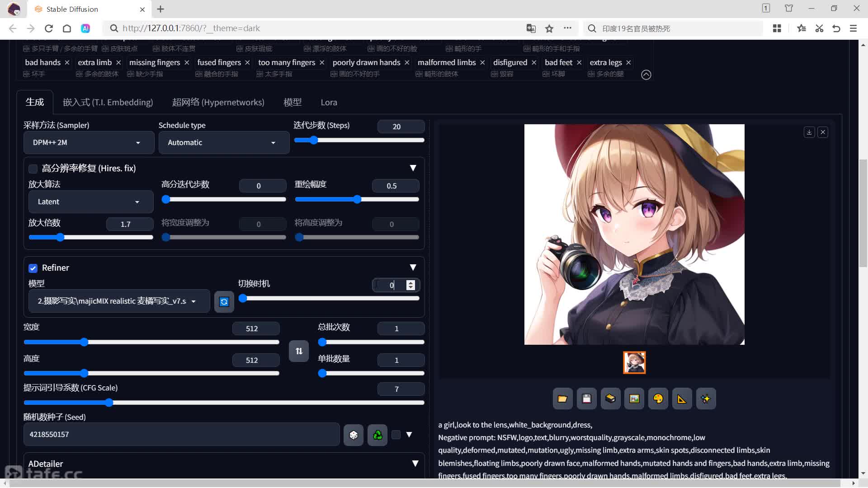Image resolution: width=868 pixels, height=488 pixels.
Task: Remove the 'extra legs' tag
Action: pyautogui.click(x=628, y=62)
